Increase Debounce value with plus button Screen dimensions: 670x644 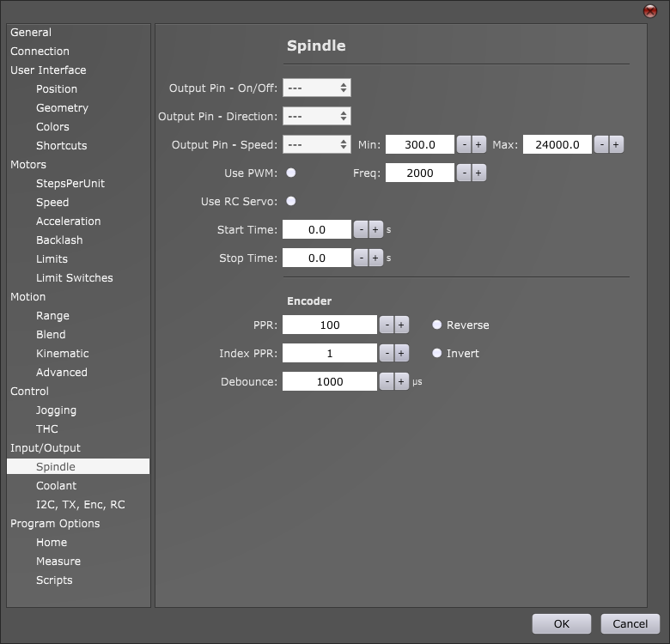tap(401, 382)
